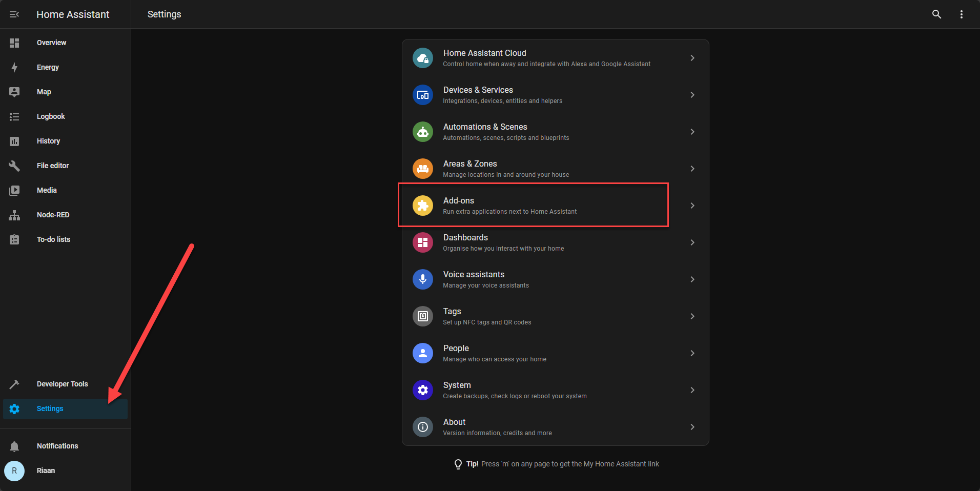Click the Node-RED sitemap icon
The image size is (980, 491).
point(14,215)
